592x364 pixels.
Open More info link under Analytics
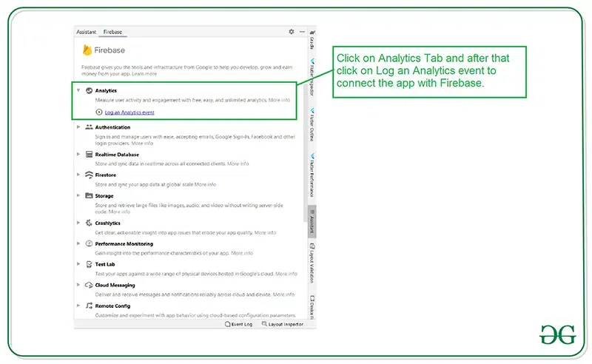(x=279, y=100)
